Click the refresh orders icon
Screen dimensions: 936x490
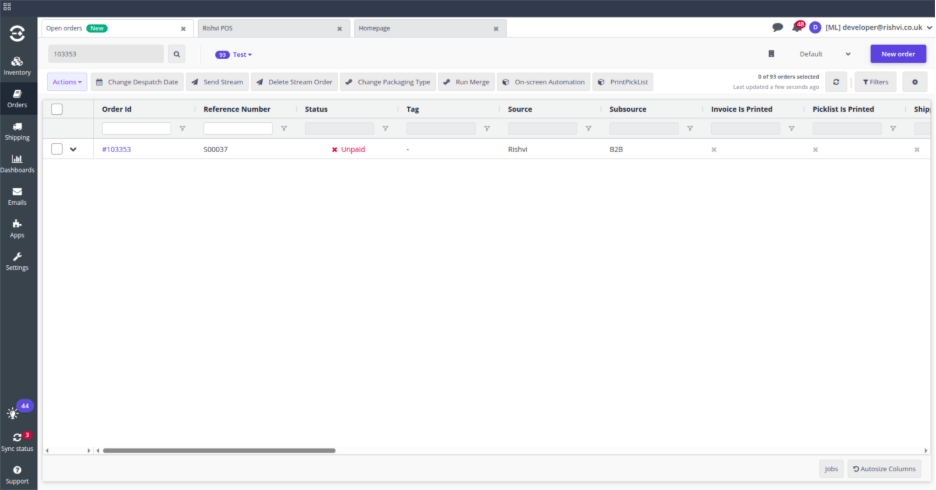click(836, 82)
